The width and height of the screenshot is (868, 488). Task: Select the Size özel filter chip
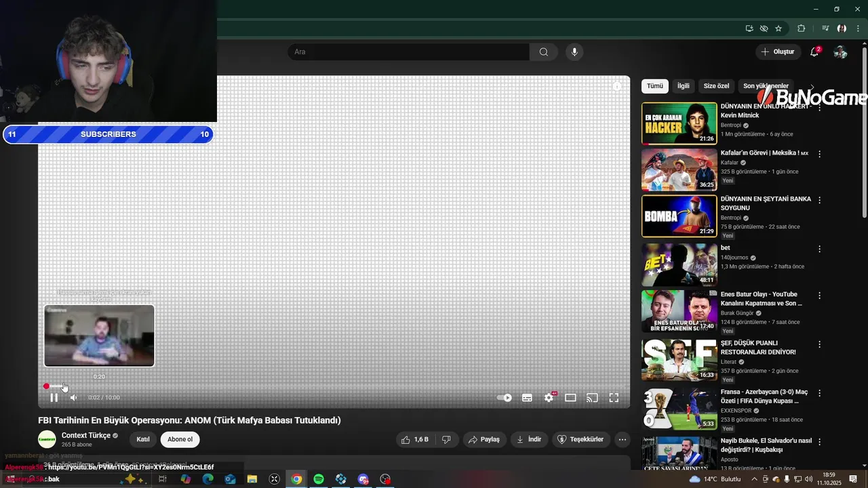point(716,86)
